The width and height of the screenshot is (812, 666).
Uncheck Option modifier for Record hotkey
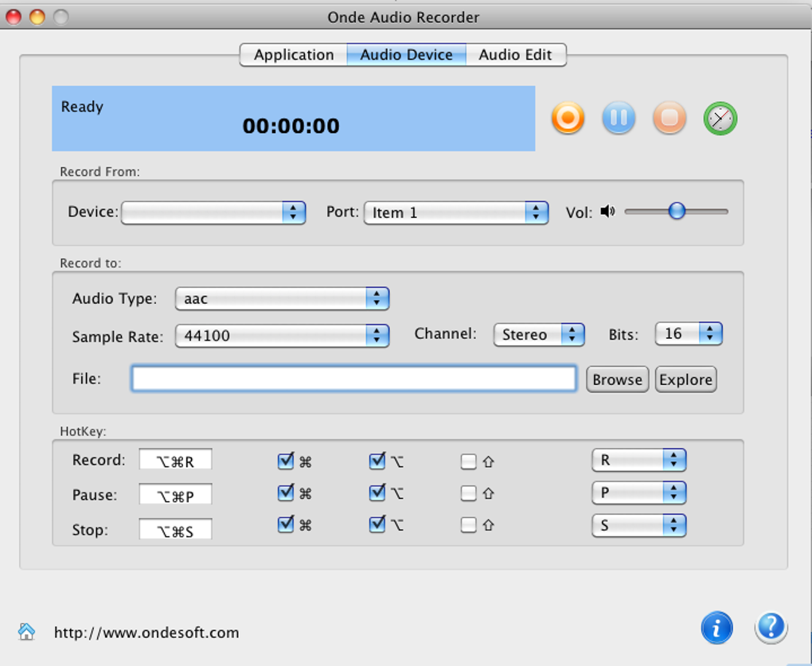(377, 461)
